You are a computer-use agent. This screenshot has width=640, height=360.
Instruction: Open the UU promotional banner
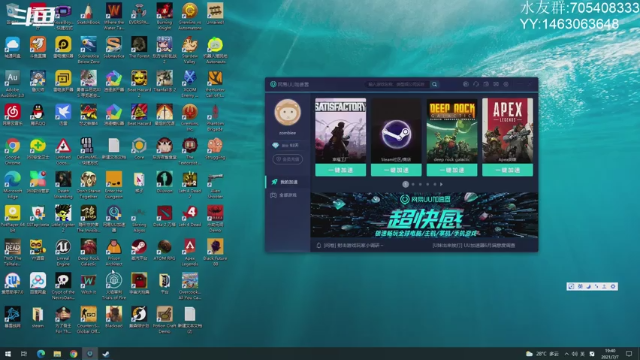click(x=424, y=215)
